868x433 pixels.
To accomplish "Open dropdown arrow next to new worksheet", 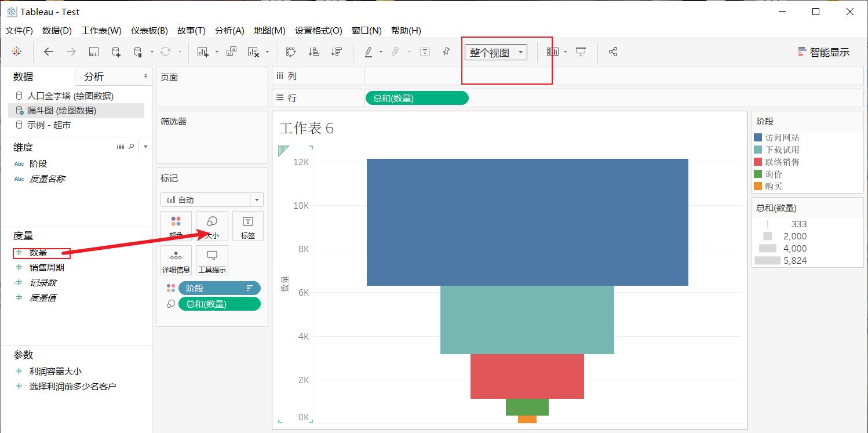I will pyautogui.click(x=217, y=52).
